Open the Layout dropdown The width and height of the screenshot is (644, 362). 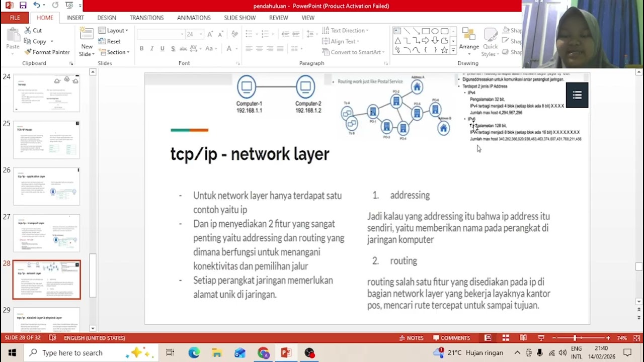(x=114, y=30)
